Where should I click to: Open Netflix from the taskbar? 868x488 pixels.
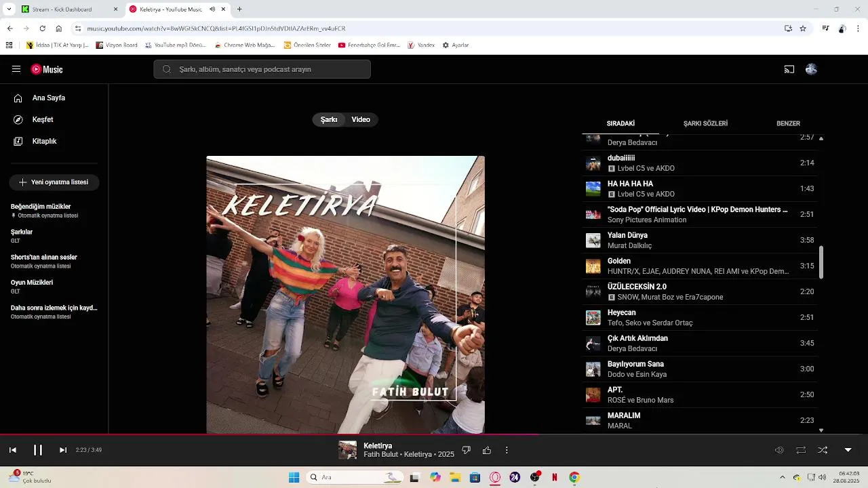(555, 477)
